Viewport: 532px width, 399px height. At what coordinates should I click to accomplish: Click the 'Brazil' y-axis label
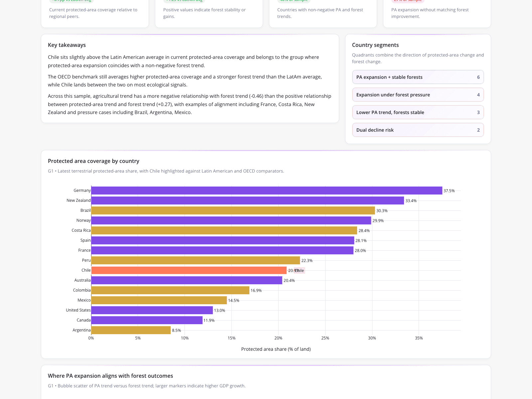tap(85, 210)
